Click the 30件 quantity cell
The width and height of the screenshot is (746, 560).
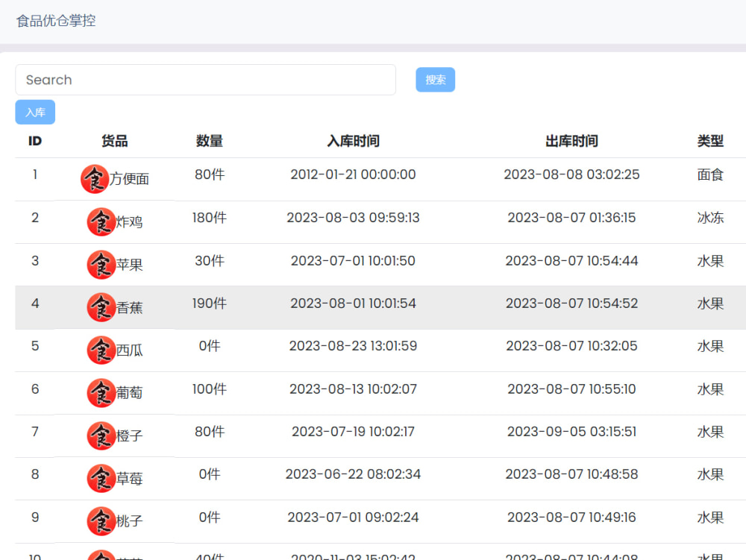click(210, 261)
